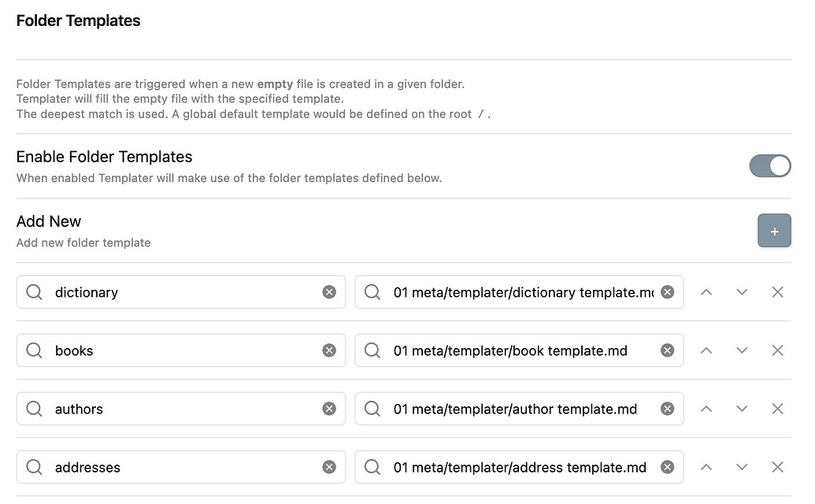Viewport: 815px width, 504px height.
Task: Move the books template down one position
Action: click(742, 350)
